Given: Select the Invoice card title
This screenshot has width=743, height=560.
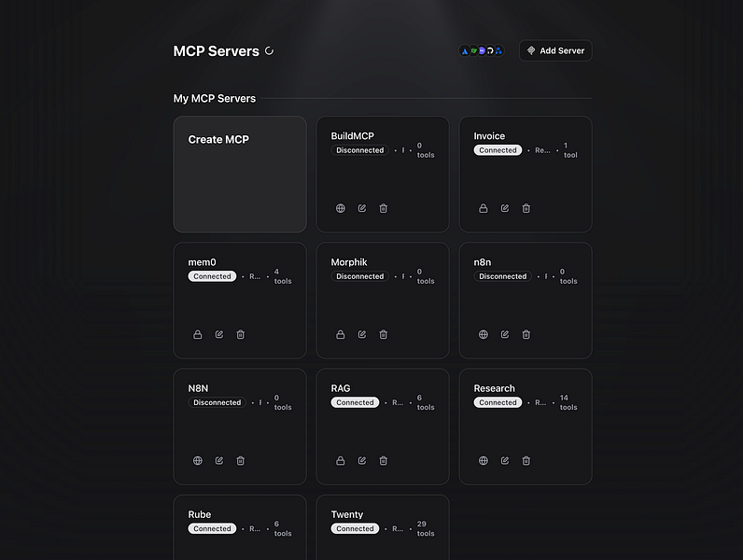Looking at the screenshot, I should tap(489, 136).
